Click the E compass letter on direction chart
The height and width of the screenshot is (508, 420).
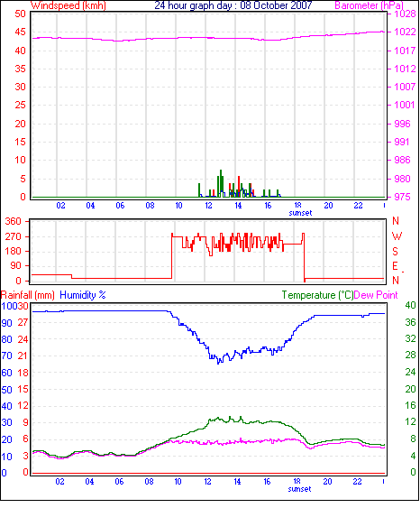tap(395, 266)
